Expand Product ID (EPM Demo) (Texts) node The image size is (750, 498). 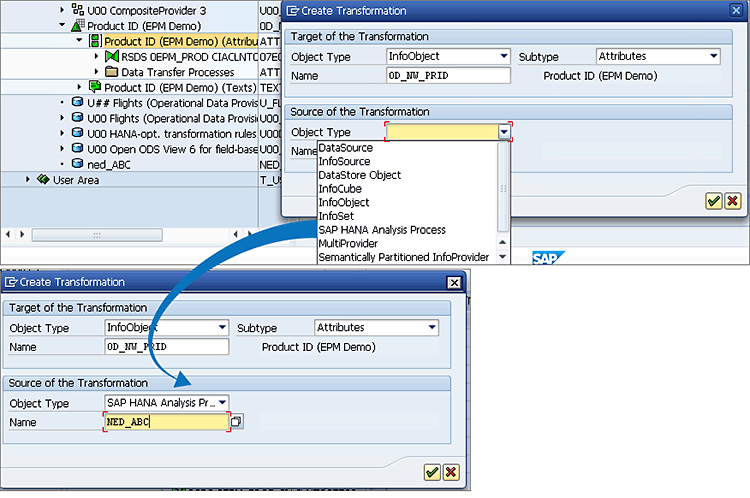(x=79, y=87)
